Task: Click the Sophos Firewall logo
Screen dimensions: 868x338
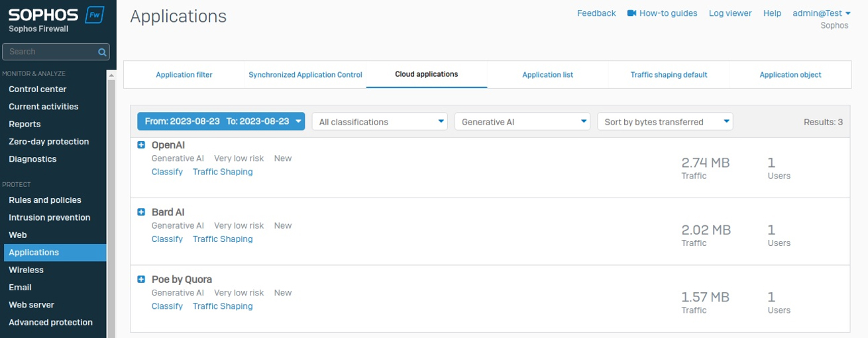Action: (56, 19)
